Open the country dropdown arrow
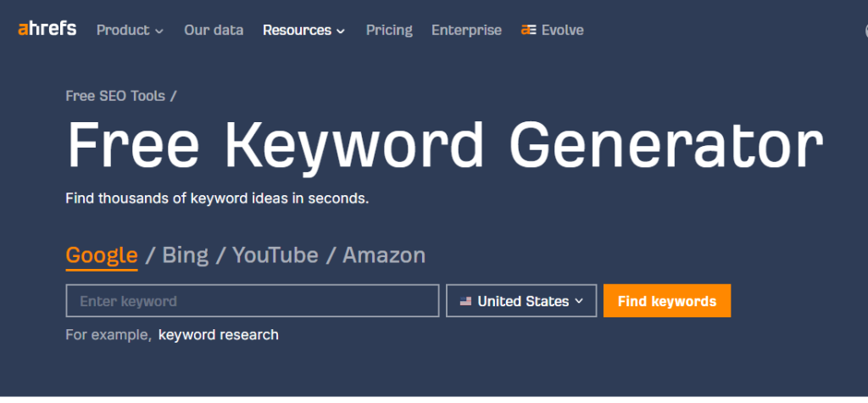Screen dimensions: 868x403 (579, 301)
